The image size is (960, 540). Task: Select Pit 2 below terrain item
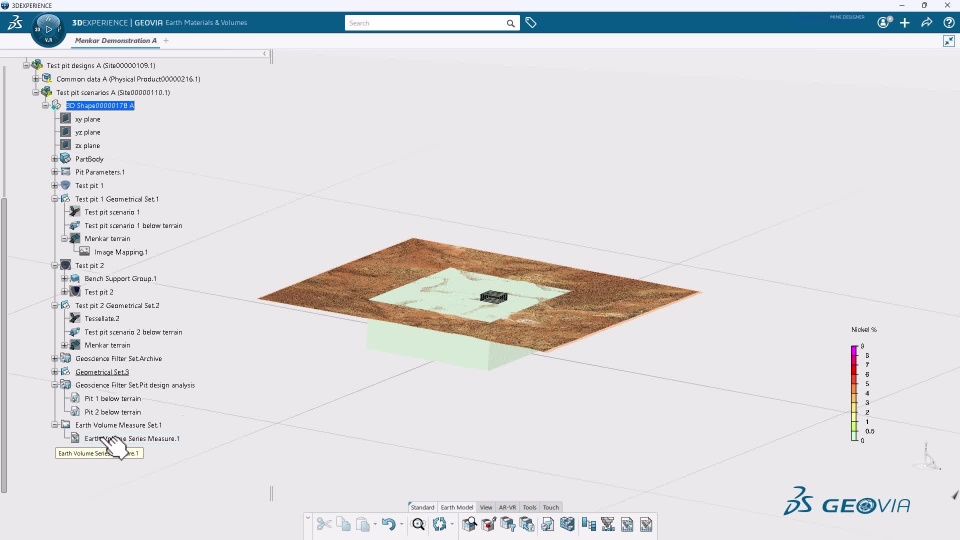pos(113,412)
